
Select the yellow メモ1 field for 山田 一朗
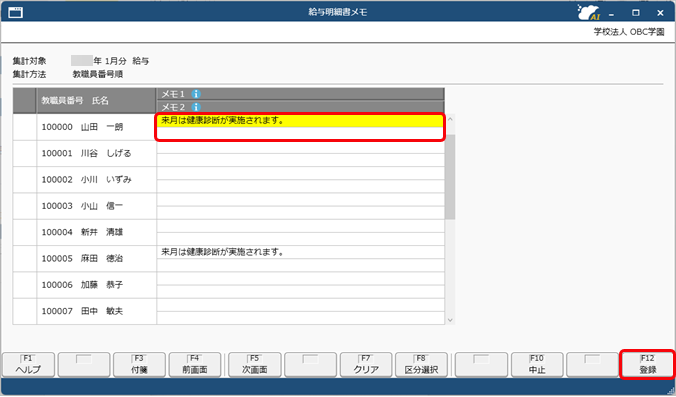click(300, 121)
